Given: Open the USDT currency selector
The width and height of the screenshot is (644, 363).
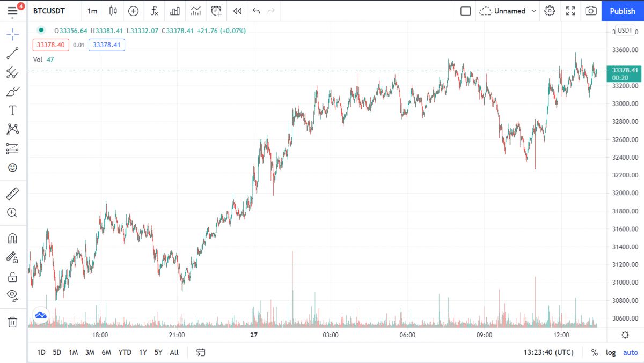Looking at the screenshot, I should coord(625,31).
